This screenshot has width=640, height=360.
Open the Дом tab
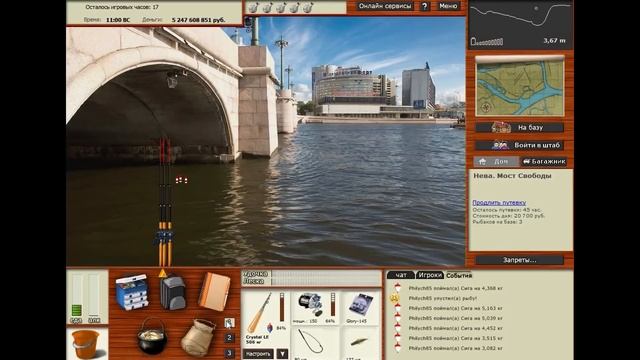(x=496, y=162)
